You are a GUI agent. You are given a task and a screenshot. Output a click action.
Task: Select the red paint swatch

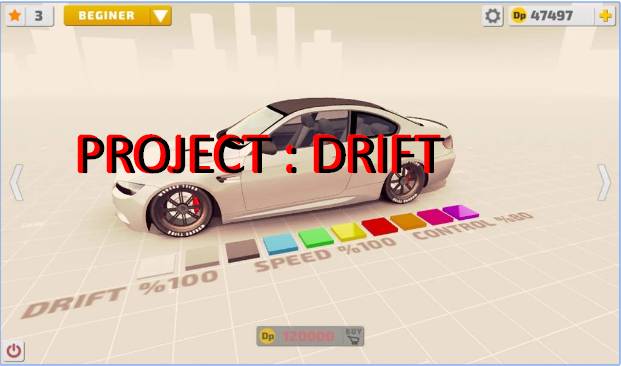[380, 226]
